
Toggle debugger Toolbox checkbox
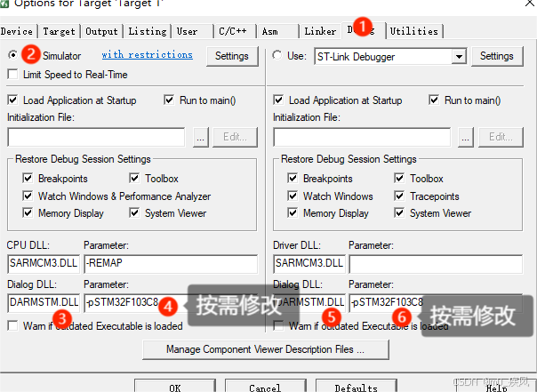(399, 178)
